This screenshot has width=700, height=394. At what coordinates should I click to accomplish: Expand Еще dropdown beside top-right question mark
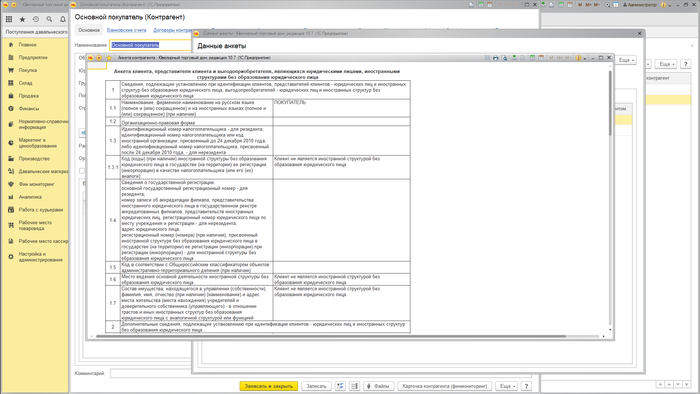[x=666, y=64]
